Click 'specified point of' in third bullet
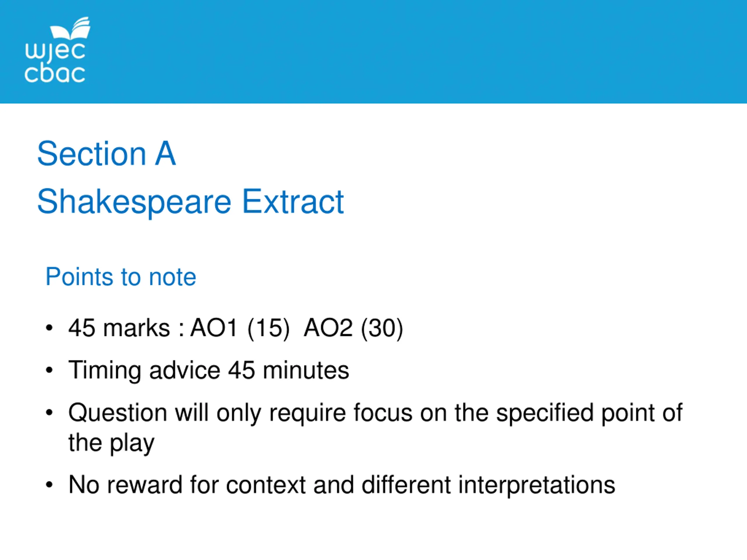 tap(589, 413)
